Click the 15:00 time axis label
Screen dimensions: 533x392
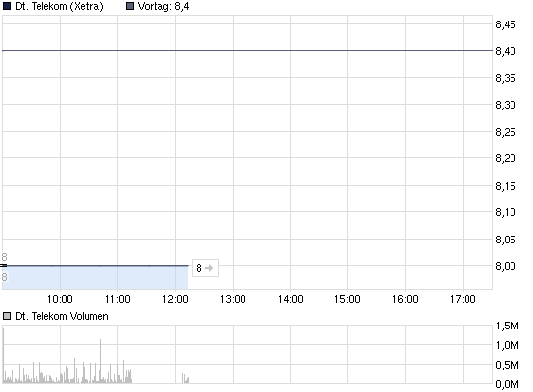347,299
